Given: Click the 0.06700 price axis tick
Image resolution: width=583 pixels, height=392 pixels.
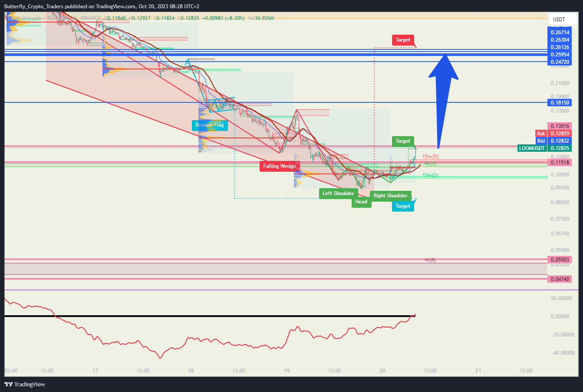Looking at the screenshot, I should (x=560, y=234).
